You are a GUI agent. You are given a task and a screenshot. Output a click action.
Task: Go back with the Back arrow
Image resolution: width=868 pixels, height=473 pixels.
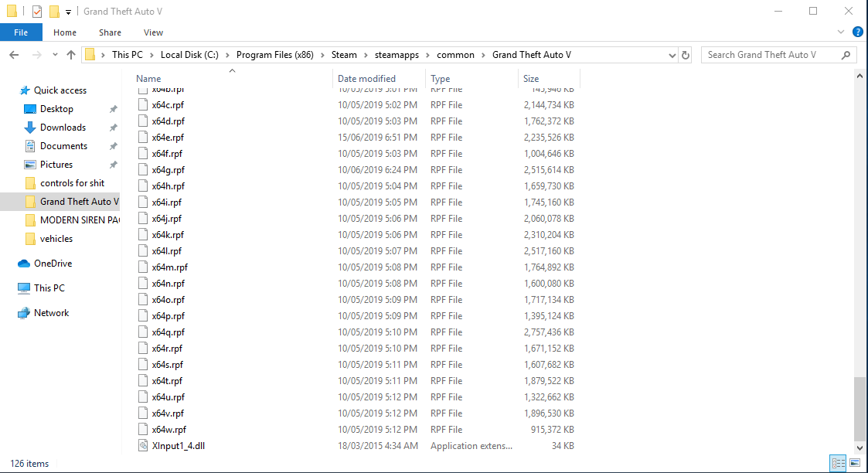coord(15,55)
